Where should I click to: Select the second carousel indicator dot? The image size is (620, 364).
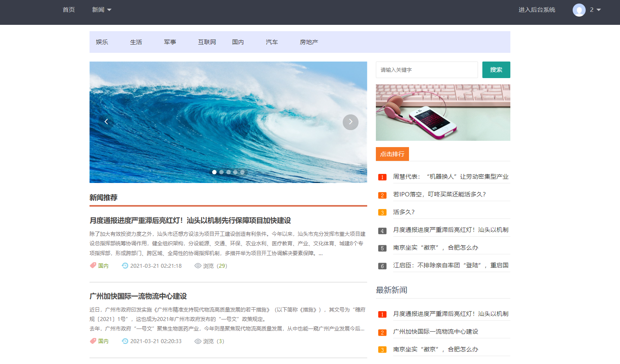[221, 172]
